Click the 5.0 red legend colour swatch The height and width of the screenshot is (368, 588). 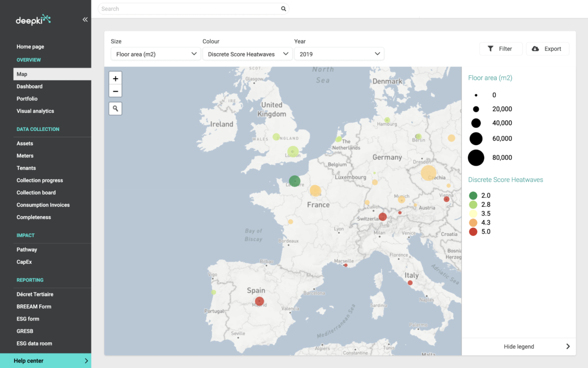pos(473,232)
